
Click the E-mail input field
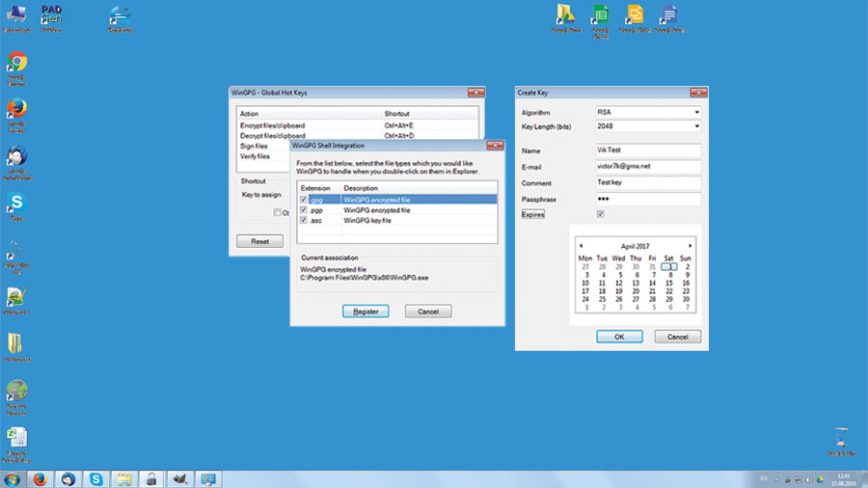[x=648, y=167]
